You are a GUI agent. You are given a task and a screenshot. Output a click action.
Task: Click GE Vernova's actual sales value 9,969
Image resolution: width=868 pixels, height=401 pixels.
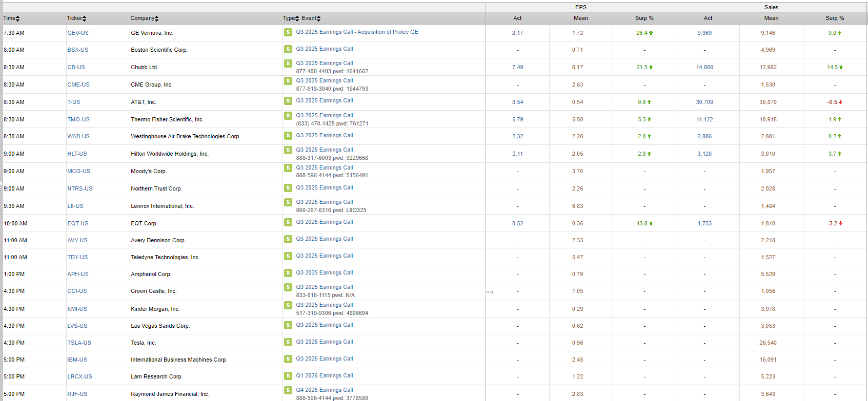click(704, 33)
